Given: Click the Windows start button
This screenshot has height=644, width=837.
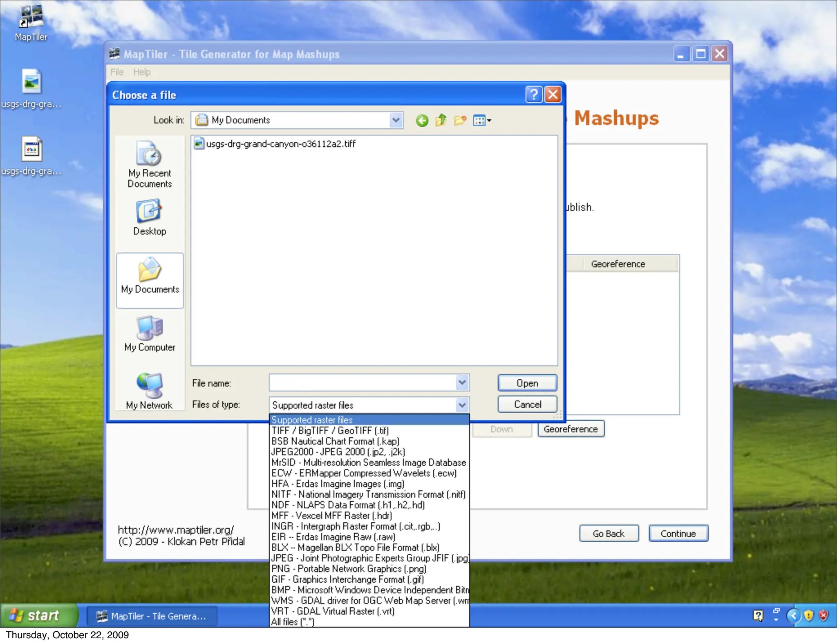Looking at the screenshot, I should (39, 615).
